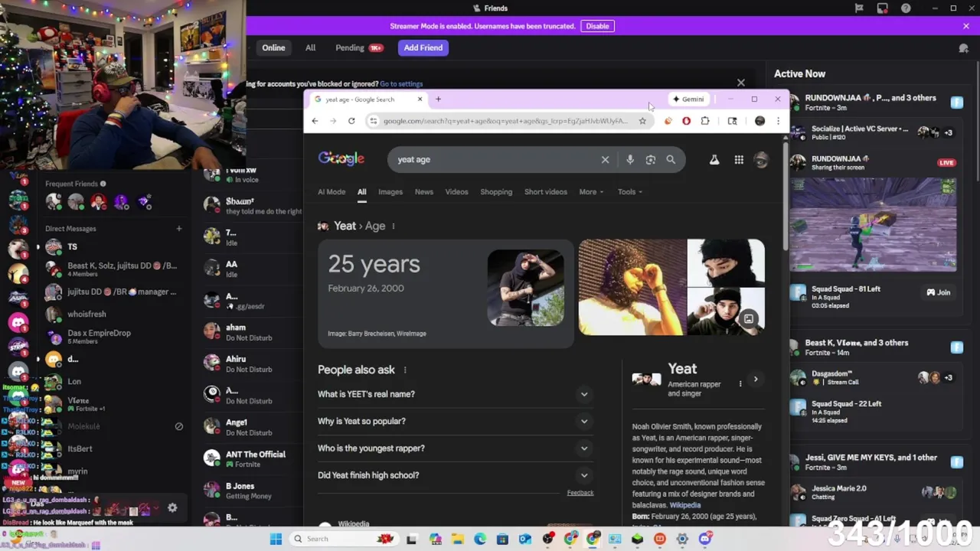The height and width of the screenshot is (551, 980).
Task: Open Google Labs flask icon
Action: point(714,159)
